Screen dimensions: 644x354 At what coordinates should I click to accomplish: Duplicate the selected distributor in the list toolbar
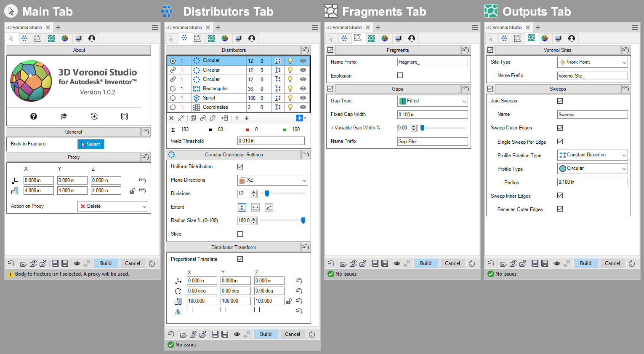193,118
